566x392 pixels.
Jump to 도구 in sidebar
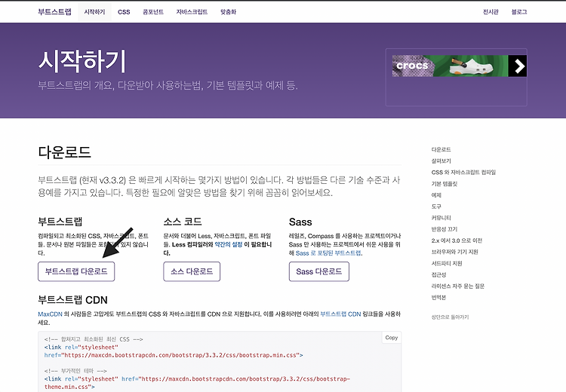coord(436,207)
